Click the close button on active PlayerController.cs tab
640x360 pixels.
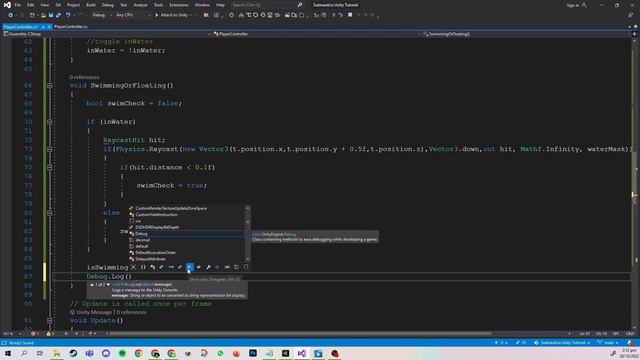click(49, 27)
